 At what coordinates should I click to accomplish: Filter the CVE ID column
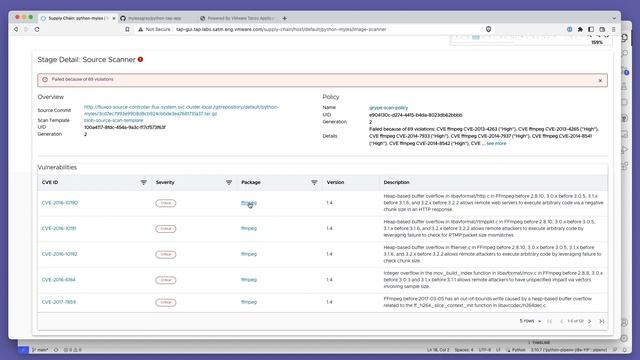(143, 182)
